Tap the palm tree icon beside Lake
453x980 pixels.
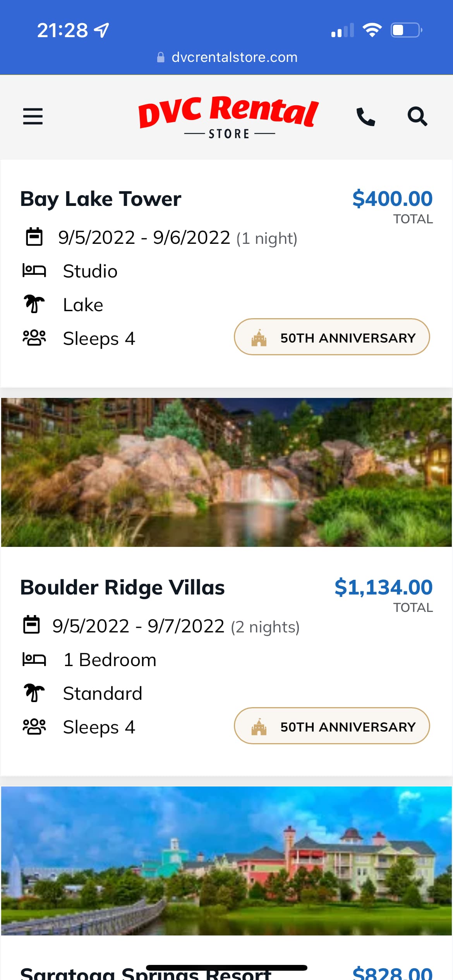point(34,304)
